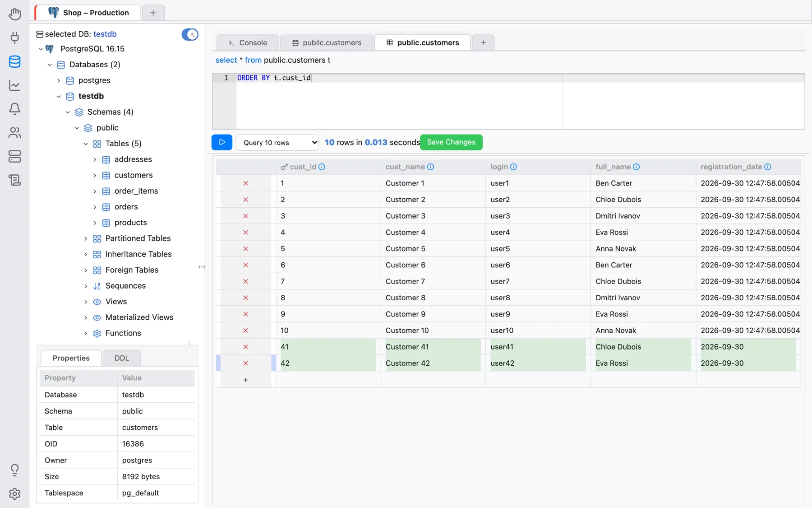Collapse the PostgreSQL 16.15 server node

(41, 49)
